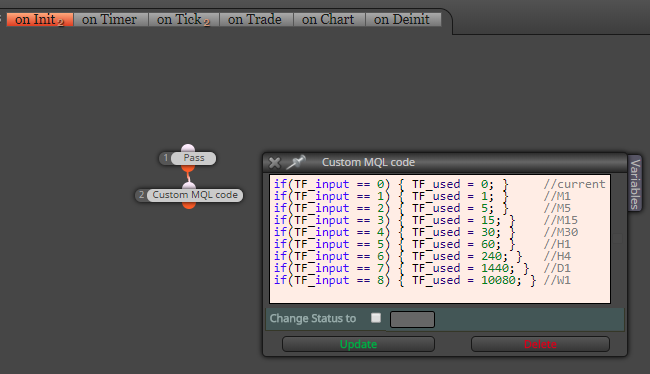
Task: Click the red Delete button
Action: [540, 344]
